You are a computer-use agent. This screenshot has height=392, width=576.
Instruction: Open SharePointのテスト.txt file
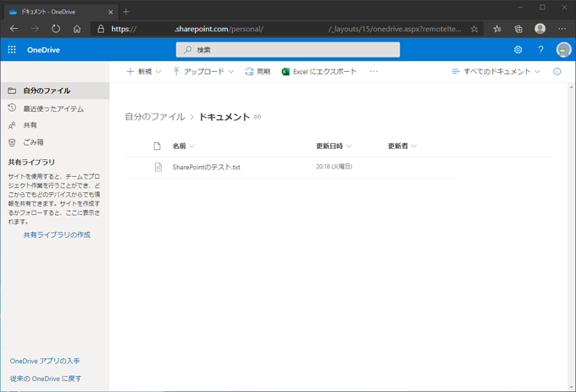206,168
